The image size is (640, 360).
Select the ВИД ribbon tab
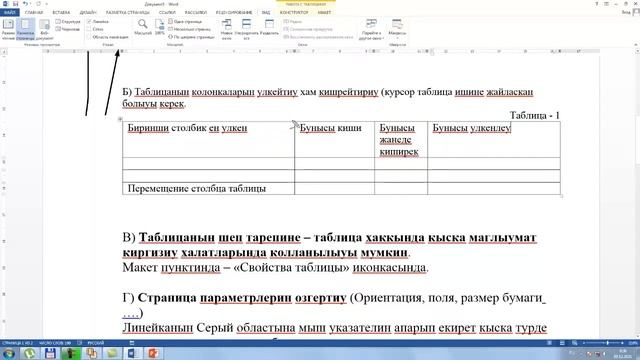coord(266,13)
